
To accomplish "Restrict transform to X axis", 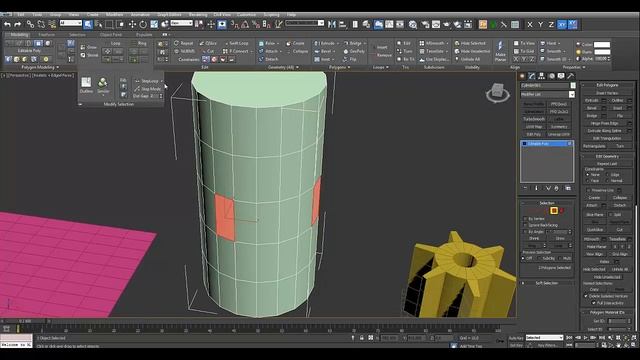I will (530, 25).
